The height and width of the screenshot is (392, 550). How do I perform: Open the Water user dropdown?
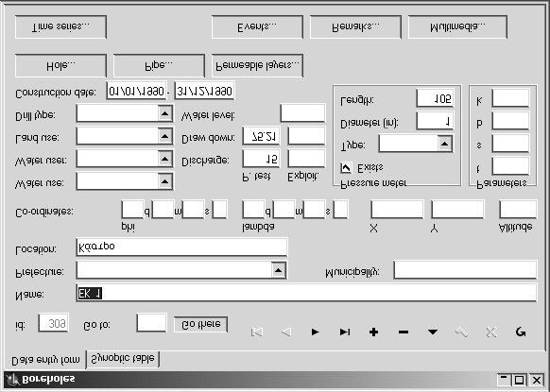(x=164, y=159)
